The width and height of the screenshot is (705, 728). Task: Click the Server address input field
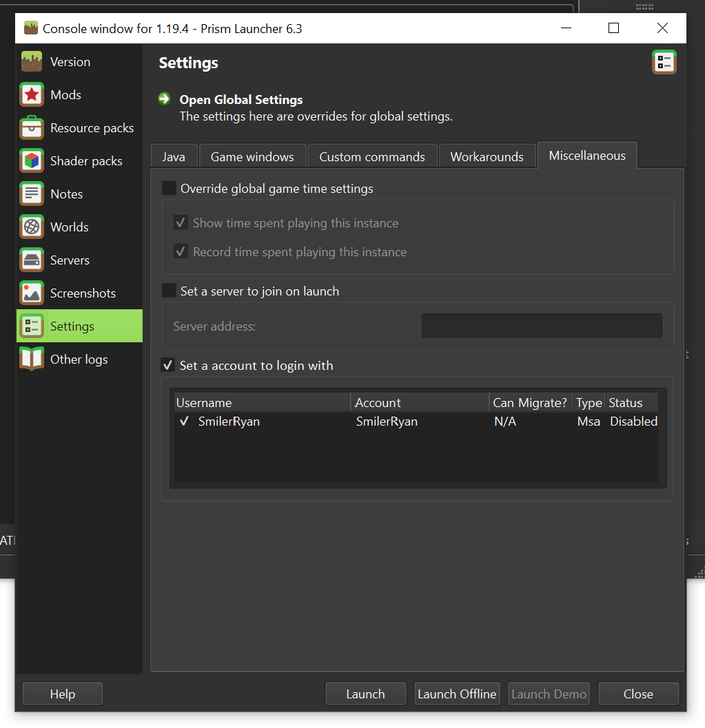(x=541, y=325)
